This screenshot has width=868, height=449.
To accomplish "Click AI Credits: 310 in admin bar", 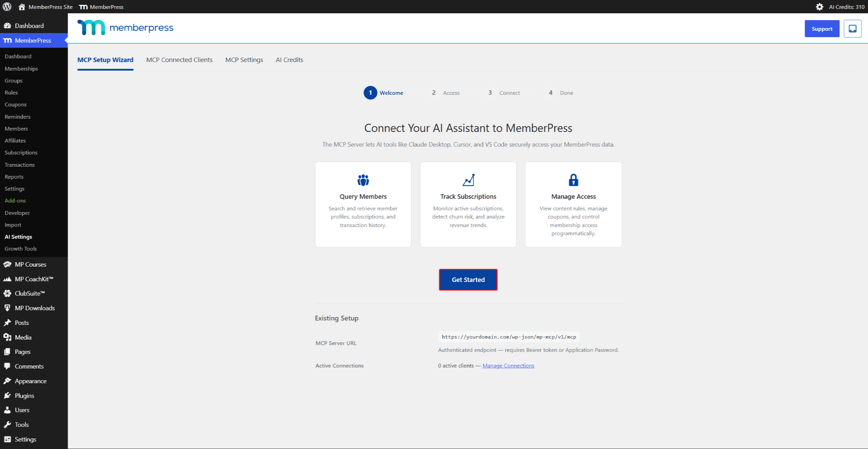I will (x=847, y=7).
